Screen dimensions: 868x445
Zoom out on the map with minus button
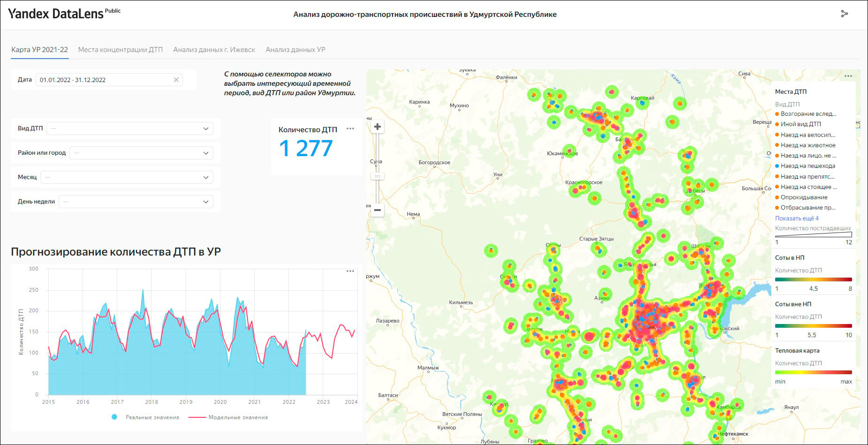[377, 210]
